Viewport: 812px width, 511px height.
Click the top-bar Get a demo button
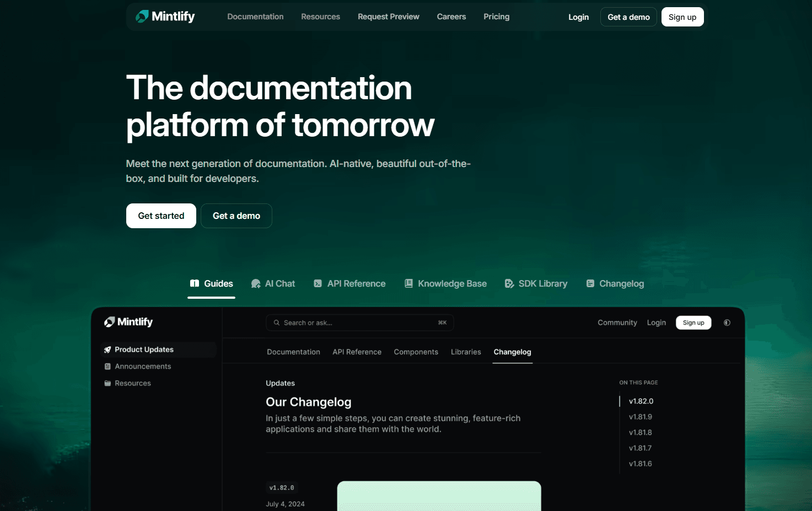[x=628, y=17]
